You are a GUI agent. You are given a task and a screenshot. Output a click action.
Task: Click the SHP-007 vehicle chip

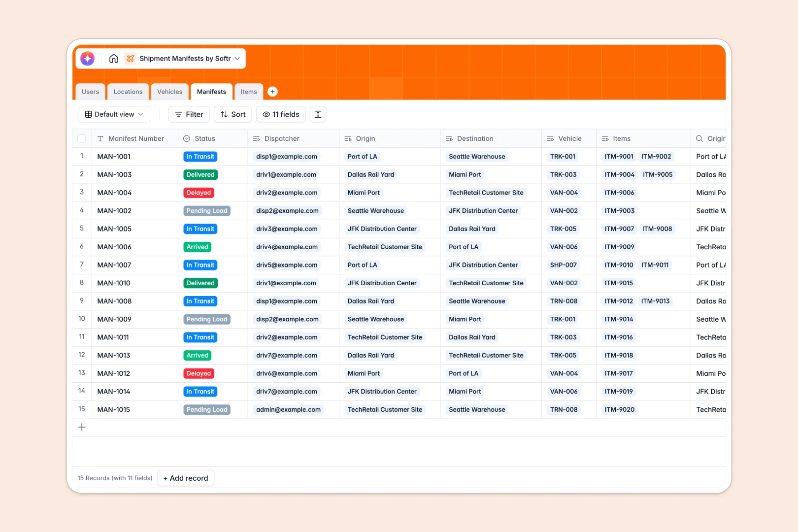[x=564, y=265]
